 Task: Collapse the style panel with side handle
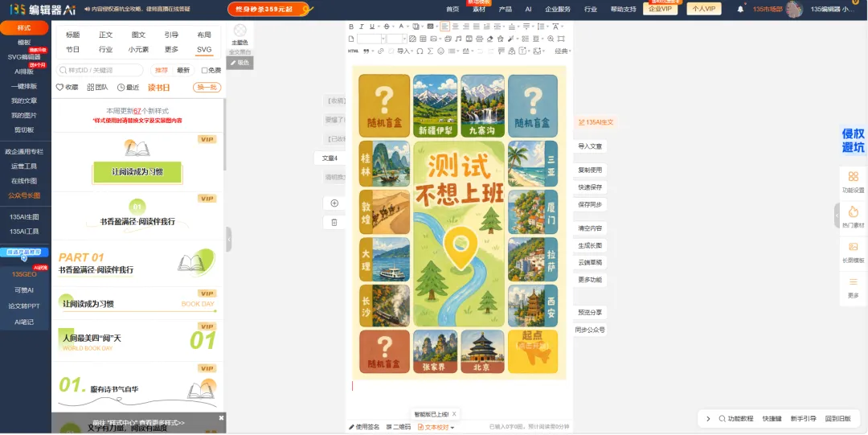228,240
